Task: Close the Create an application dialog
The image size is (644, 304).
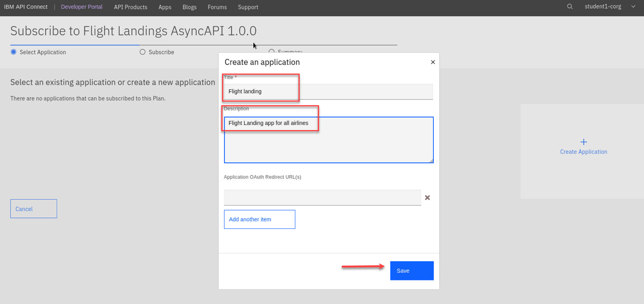Action: (433, 62)
